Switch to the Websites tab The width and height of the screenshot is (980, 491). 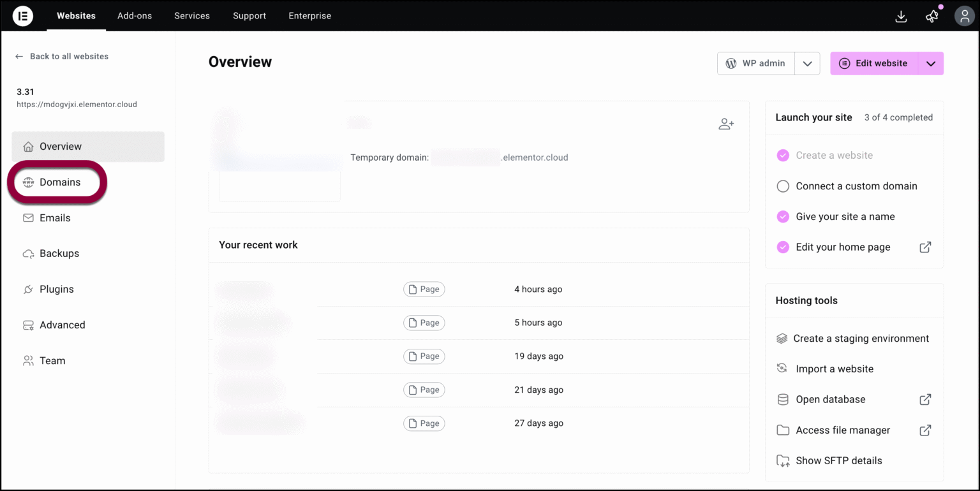[76, 15]
